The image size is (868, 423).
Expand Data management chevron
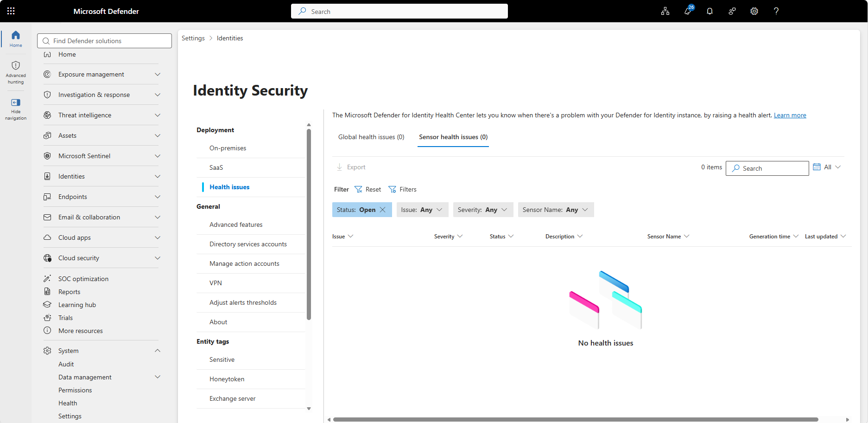158,377
